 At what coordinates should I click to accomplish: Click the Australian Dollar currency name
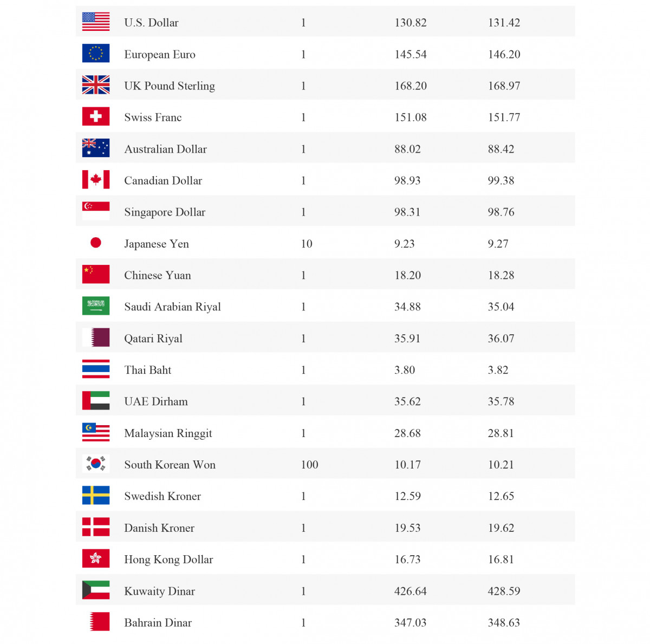tap(165, 149)
